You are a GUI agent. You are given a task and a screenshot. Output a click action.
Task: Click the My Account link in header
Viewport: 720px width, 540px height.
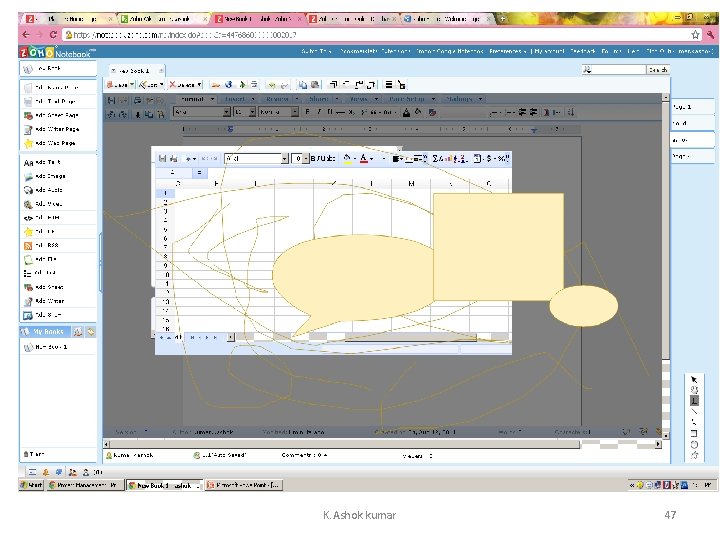[549, 51]
